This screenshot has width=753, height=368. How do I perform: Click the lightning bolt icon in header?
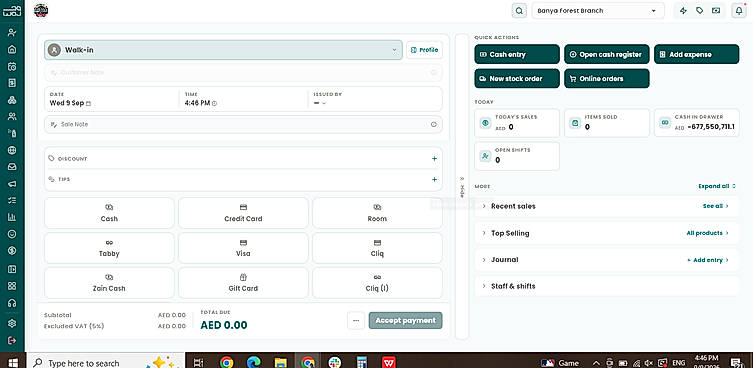pyautogui.click(x=683, y=11)
